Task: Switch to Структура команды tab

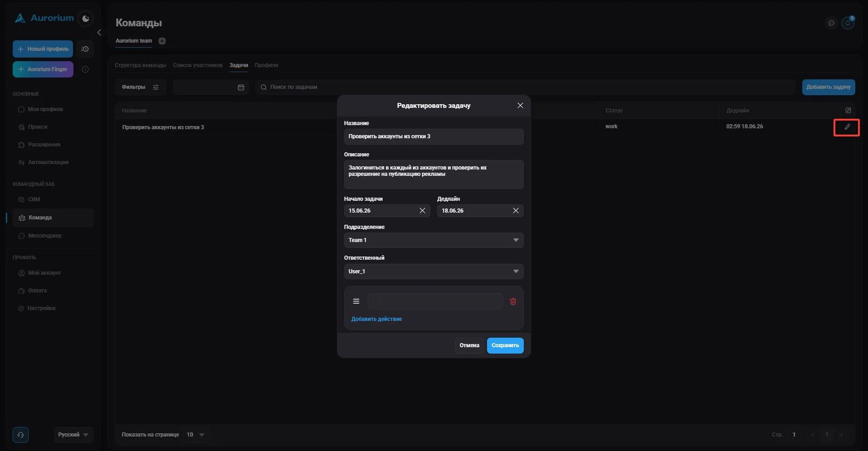Action: [x=140, y=65]
